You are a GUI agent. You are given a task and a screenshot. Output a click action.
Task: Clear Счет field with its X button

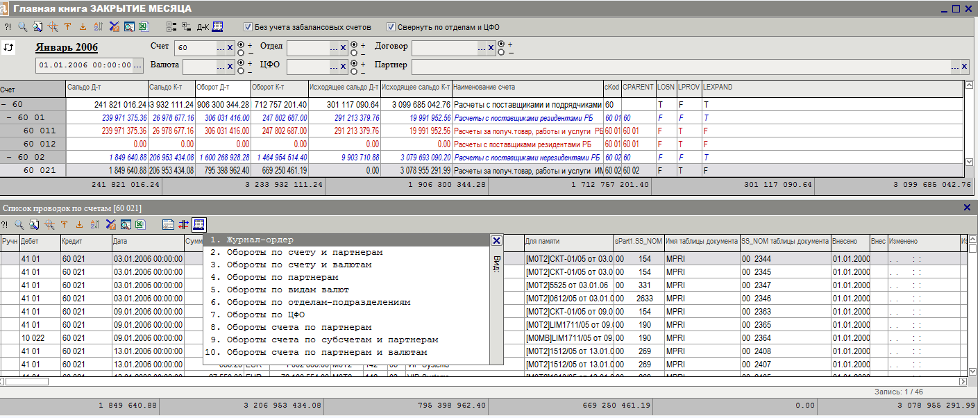point(230,48)
